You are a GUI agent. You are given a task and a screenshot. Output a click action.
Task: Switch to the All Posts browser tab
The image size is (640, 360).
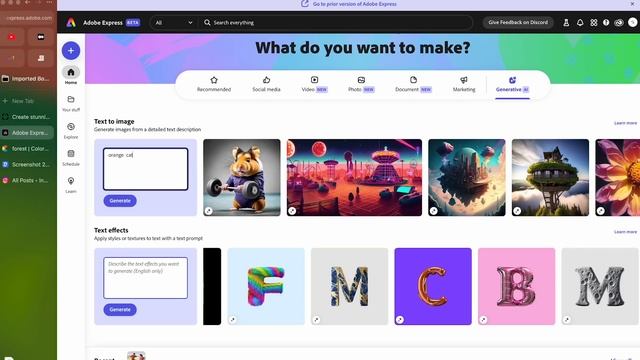click(27, 180)
